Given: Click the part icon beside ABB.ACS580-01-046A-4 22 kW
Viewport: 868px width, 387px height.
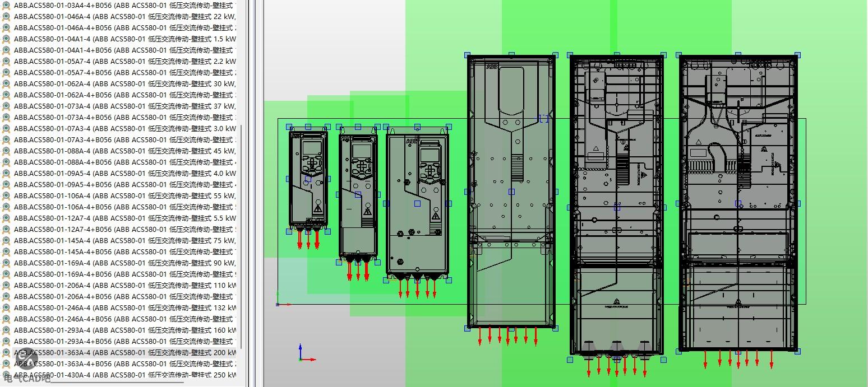Looking at the screenshot, I should (6, 17).
